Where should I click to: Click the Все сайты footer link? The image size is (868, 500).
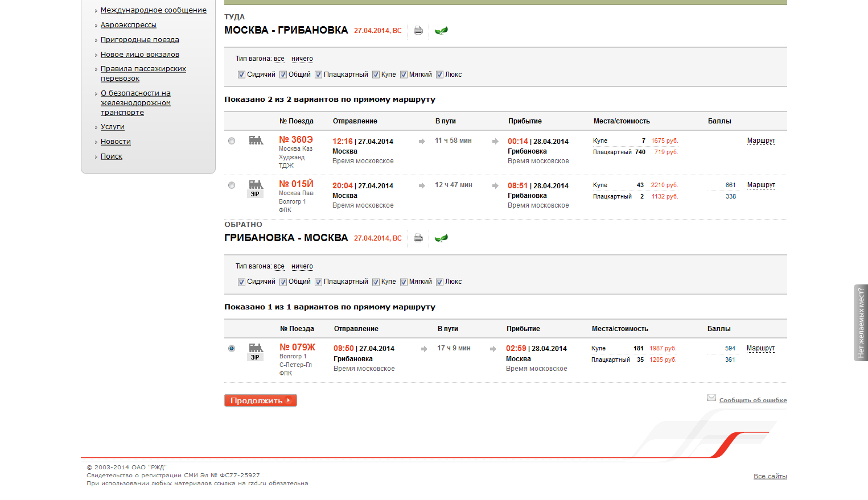coord(770,476)
